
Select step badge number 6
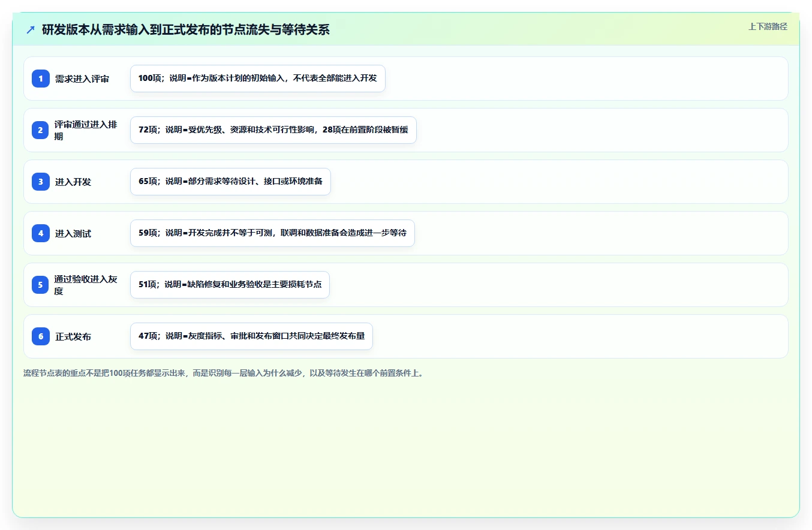(x=41, y=336)
